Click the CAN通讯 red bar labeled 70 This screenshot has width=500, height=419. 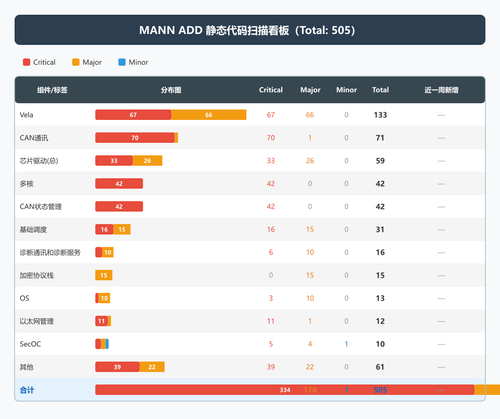click(x=135, y=138)
